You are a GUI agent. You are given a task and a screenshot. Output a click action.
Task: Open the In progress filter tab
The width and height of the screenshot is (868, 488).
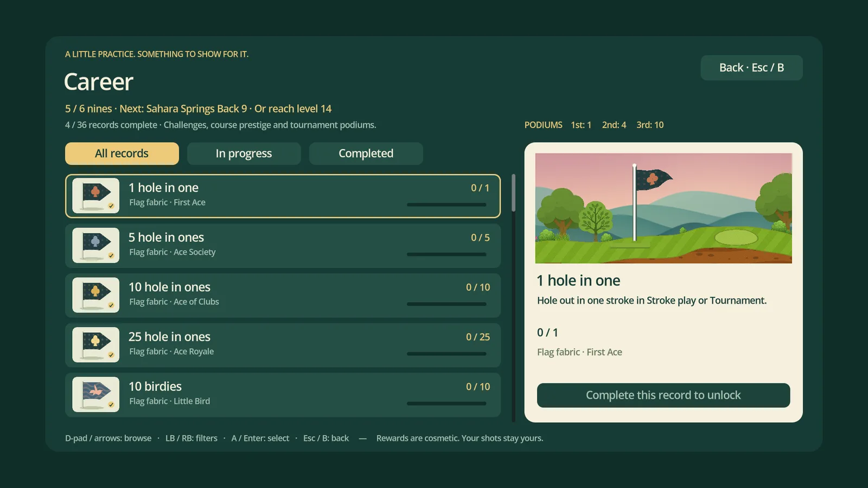[x=244, y=153]
